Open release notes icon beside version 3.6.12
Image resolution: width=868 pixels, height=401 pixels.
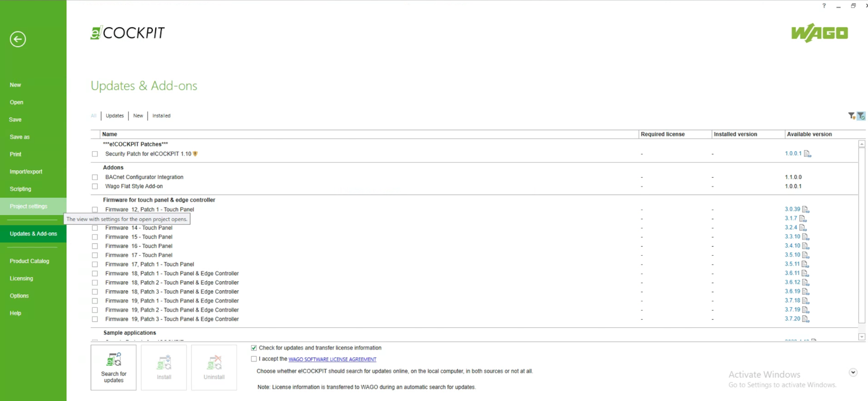[x=806, y=283]
